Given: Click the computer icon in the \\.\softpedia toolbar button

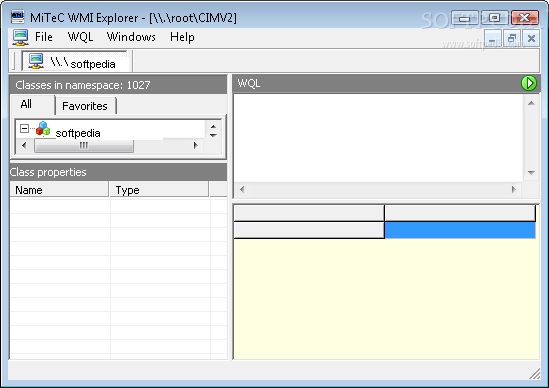Looking at the screenshot, I should coord(36,61).
